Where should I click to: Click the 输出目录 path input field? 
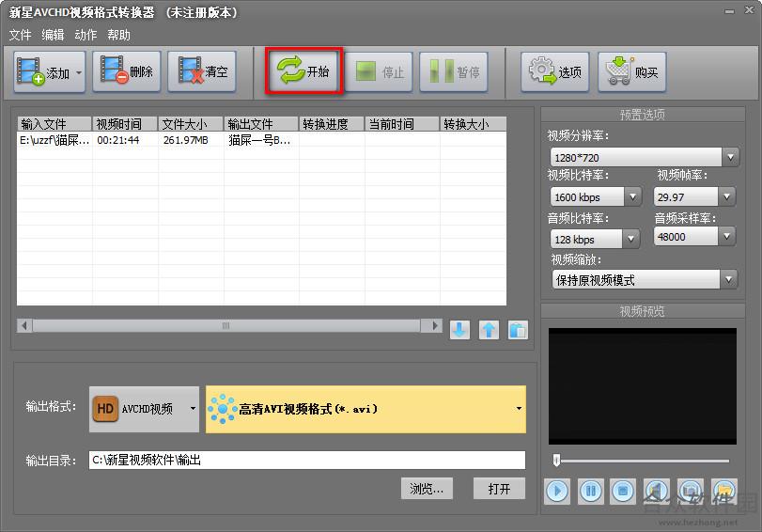(x=307, y=460)
